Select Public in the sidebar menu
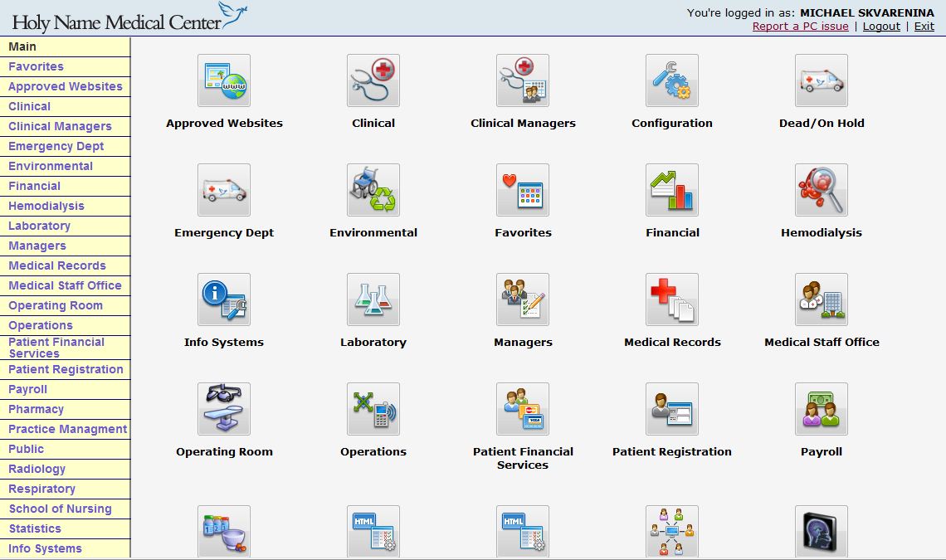The image size is (946, 560). [x=66, y=449]
